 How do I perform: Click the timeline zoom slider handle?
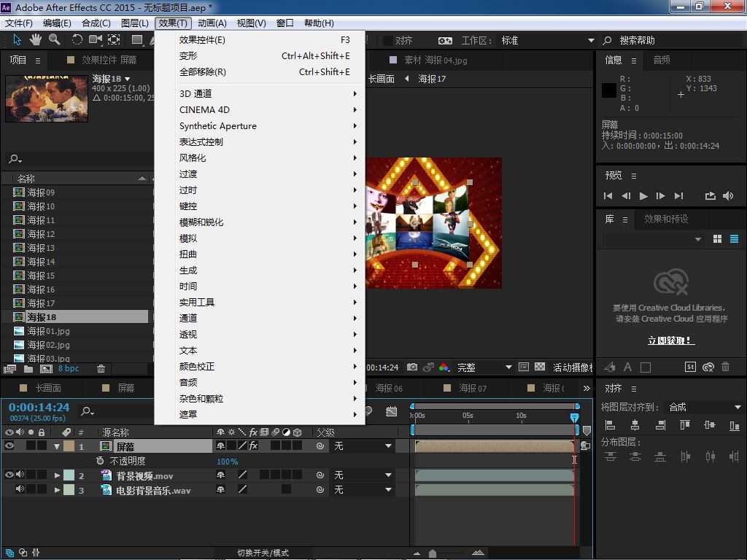coord(432,553)
